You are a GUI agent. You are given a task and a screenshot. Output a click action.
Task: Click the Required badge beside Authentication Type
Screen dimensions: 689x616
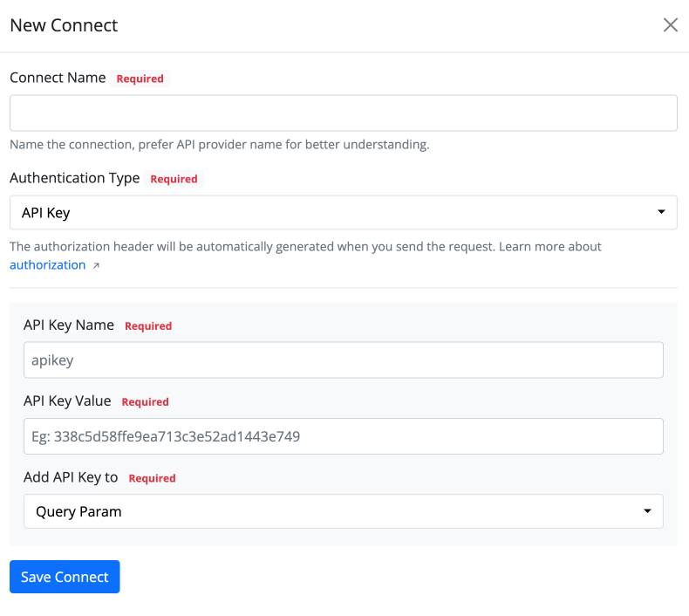point(174,179)
